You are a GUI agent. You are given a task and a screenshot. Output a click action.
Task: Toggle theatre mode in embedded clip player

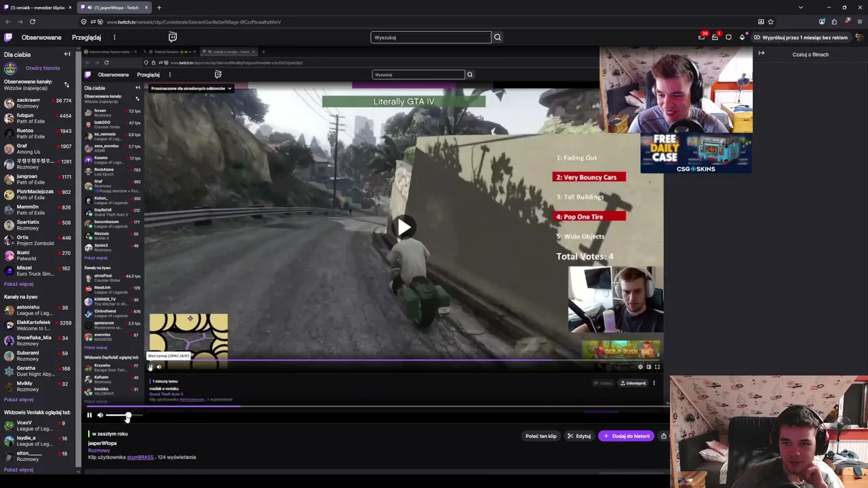pyautogui.click(x=648, y=367)
